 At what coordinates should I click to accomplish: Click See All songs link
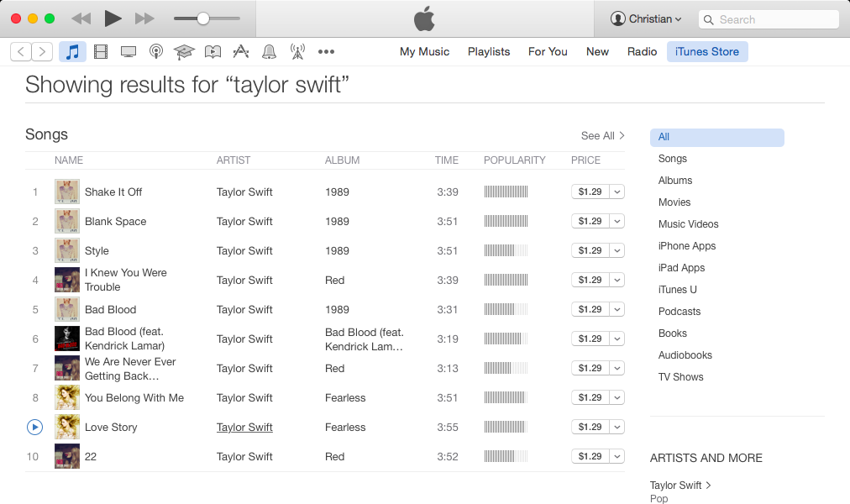[x=602, y=135]
